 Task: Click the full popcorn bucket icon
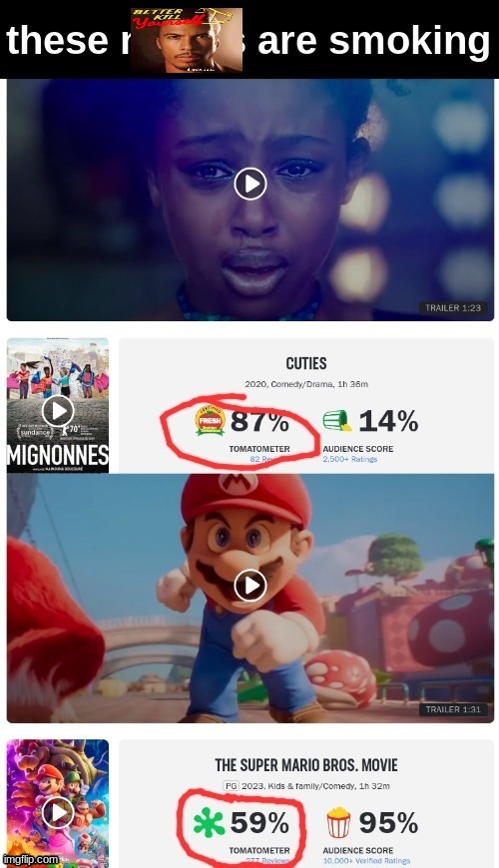338,822
